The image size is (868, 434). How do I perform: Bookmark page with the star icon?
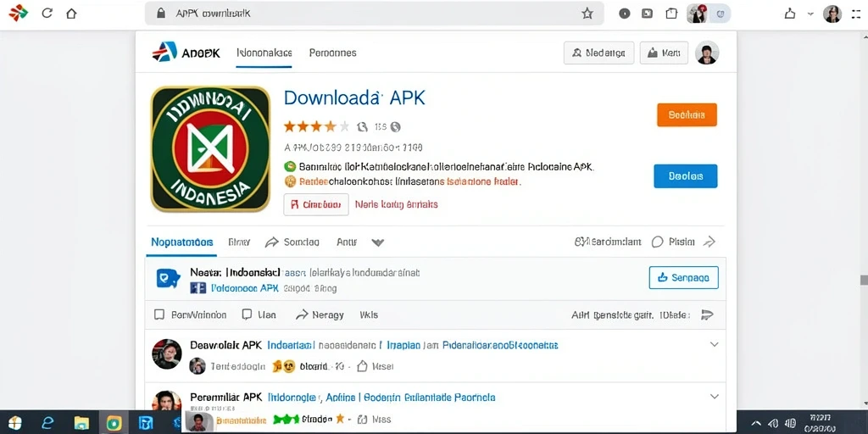pyautogui.click(x=587, y=14)
